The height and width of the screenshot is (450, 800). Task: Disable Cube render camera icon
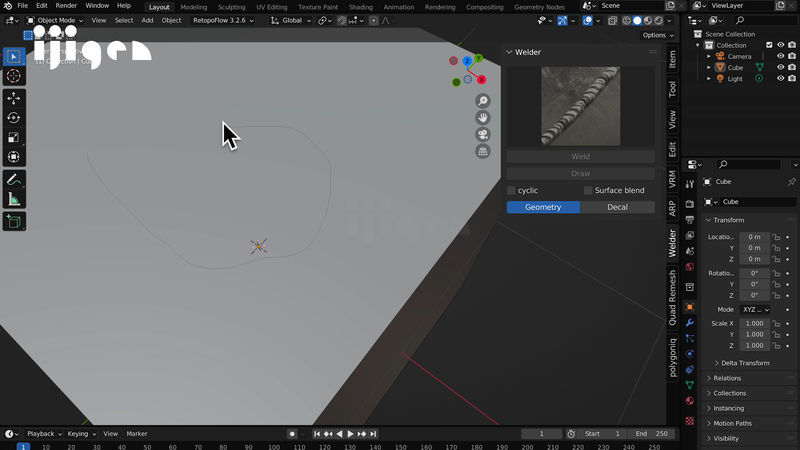792,67
